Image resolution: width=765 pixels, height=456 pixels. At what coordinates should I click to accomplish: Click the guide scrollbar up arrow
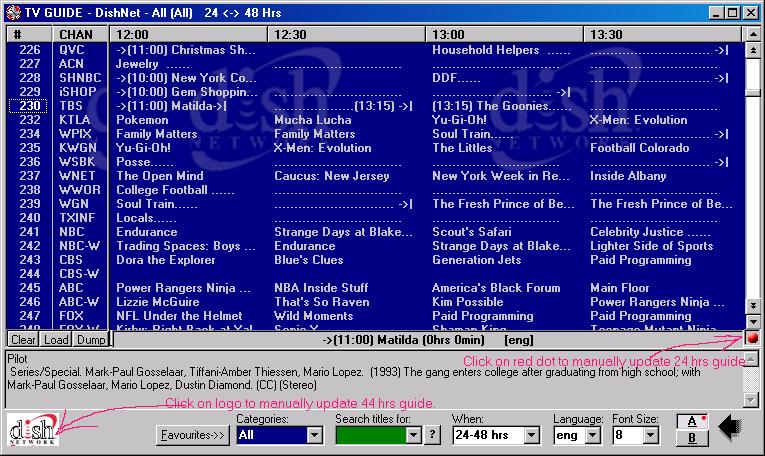pos(753,35)
